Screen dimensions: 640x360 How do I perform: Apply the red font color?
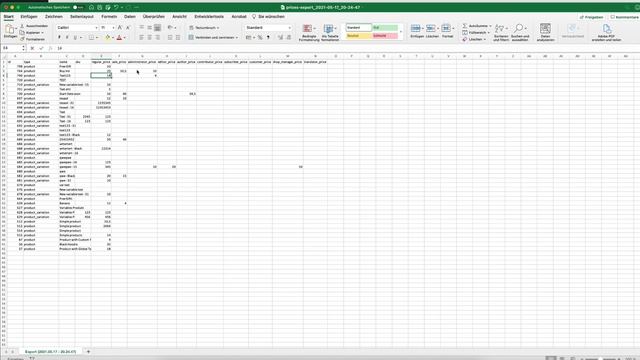[119, 38]
